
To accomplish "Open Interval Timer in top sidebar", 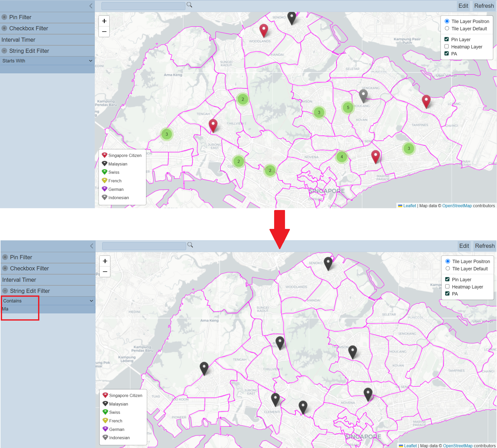I will 18,40.
